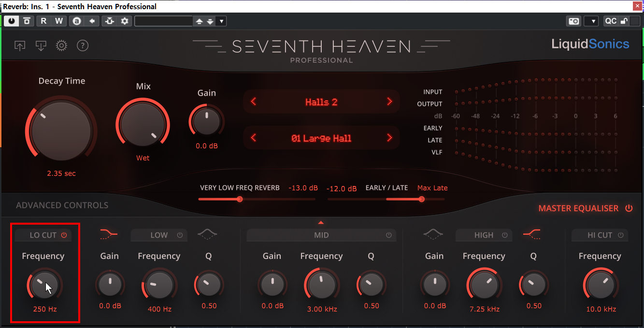Click the preset name field
The image size is (644, 328).
163,21
